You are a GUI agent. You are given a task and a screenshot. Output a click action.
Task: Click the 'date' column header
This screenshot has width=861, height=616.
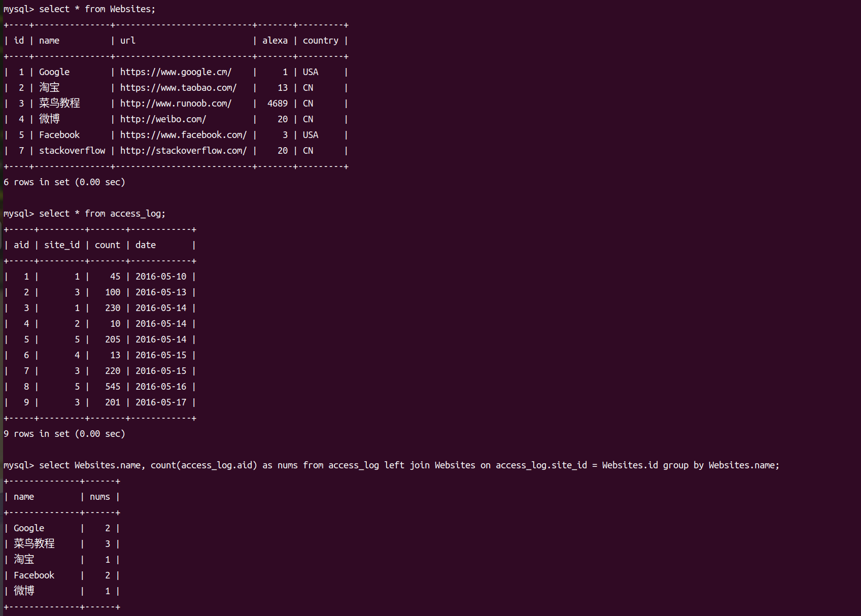click(146, 245)
